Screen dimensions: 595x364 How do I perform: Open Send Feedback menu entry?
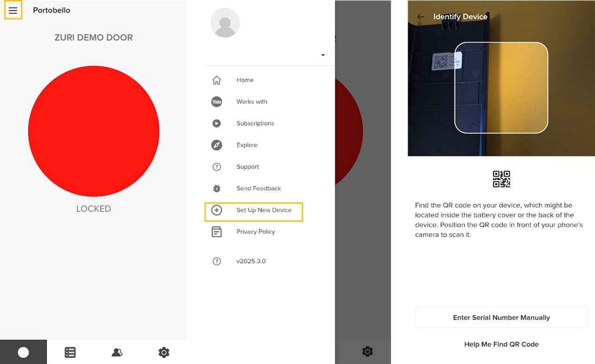(x=258, y=188)
